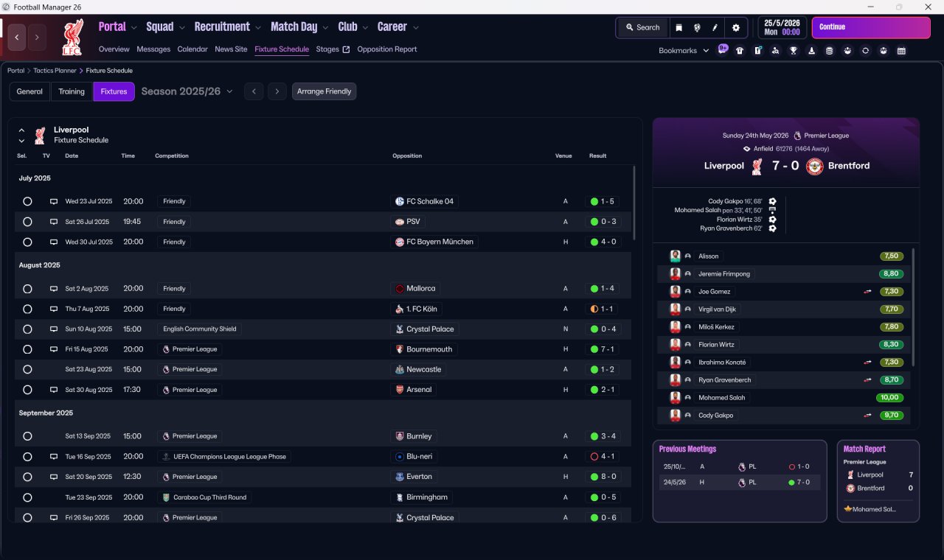This screenshot has height=560, width=944.
Task: Click TV icon on FC Schalke 04 row
Action: tap(53, 201)
